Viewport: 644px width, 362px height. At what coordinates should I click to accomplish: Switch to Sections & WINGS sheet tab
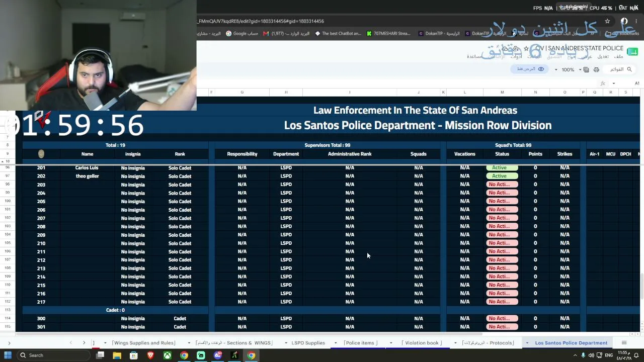pos(234,343)
